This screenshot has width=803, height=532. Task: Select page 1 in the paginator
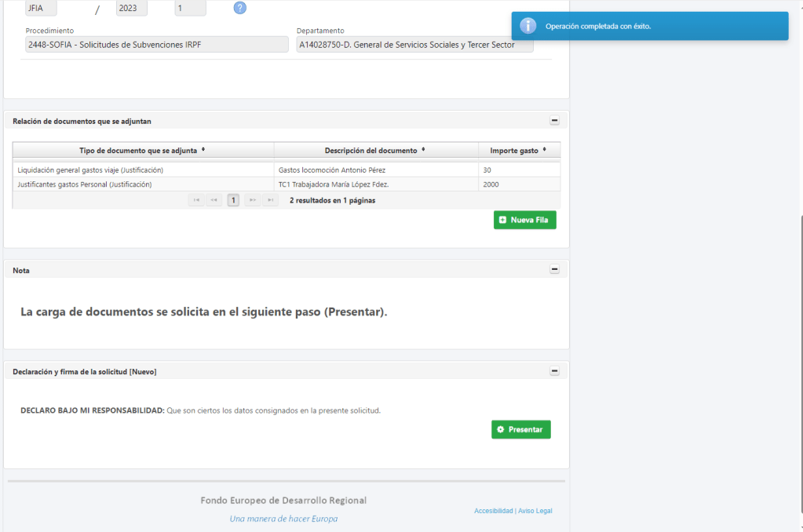tap(233, 200)
